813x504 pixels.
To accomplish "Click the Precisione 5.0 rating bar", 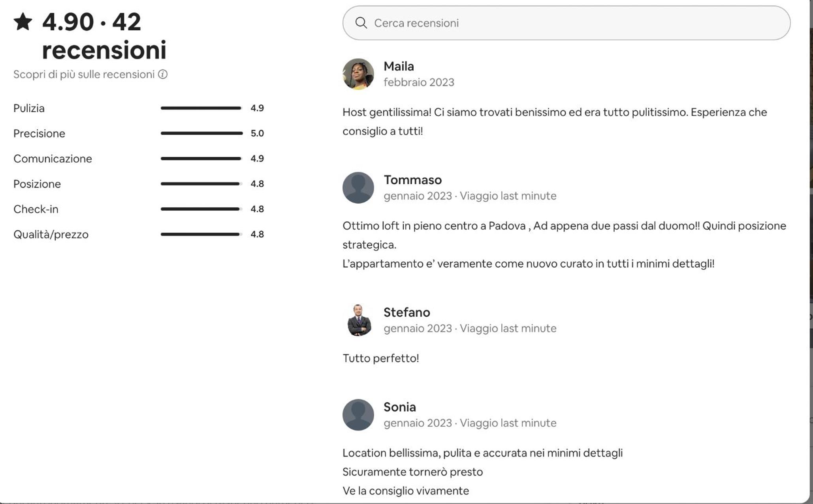I will (x=201, y=133).
